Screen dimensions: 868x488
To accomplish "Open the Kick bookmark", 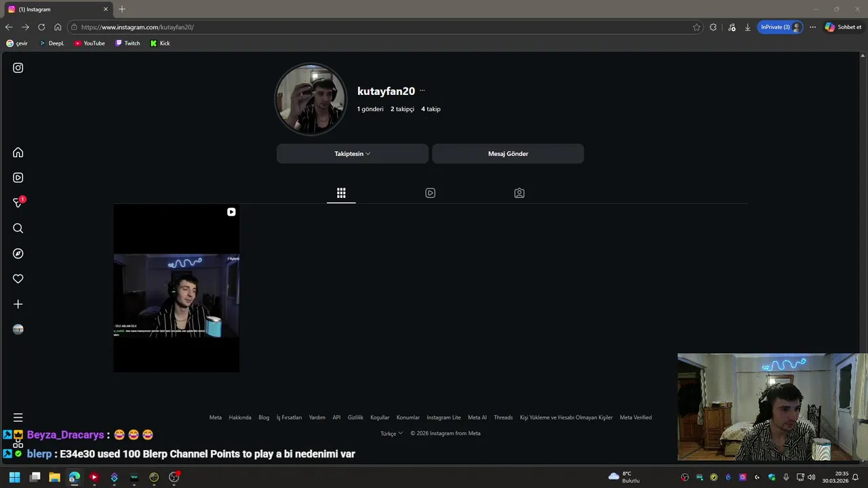I will 160,43.
